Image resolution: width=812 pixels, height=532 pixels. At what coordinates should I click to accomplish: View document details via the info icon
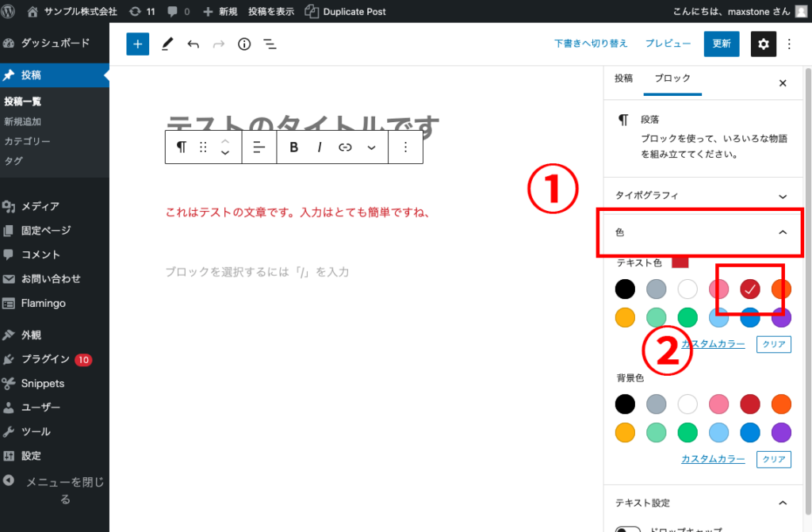(x=244, y=44)
